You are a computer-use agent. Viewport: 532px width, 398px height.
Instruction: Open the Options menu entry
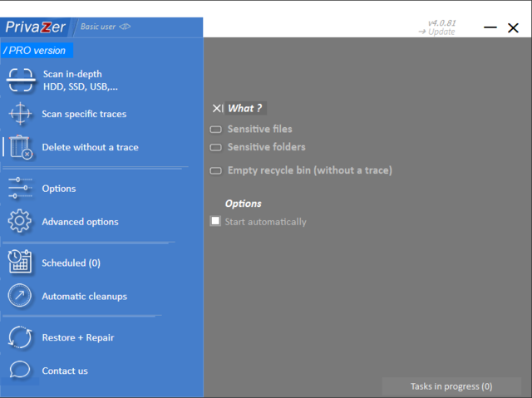point(59,189)
